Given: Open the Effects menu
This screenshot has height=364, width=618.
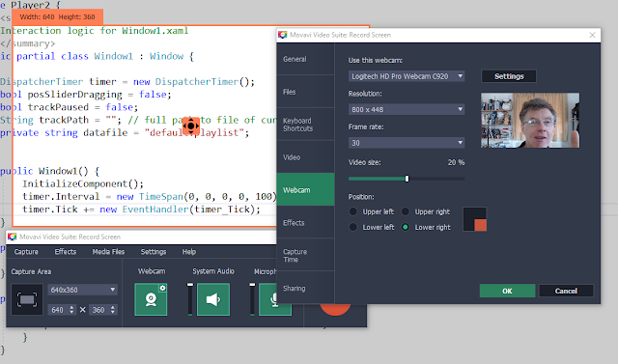Looking at the screenshot, I should tap(66, 252).
